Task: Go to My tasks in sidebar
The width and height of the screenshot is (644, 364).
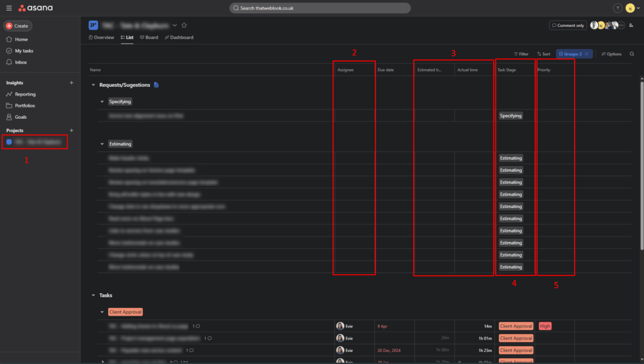Action: click(24, 50)
